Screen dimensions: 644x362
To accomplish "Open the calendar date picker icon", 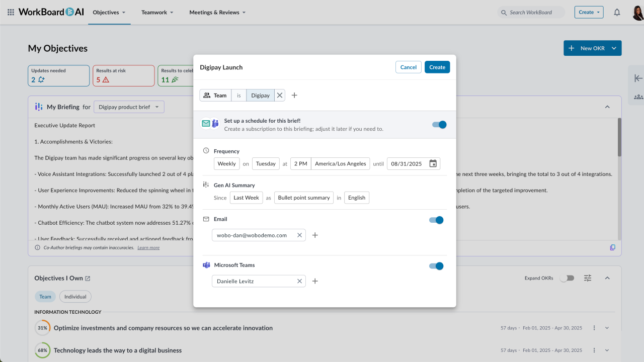I will click(433, 163).
